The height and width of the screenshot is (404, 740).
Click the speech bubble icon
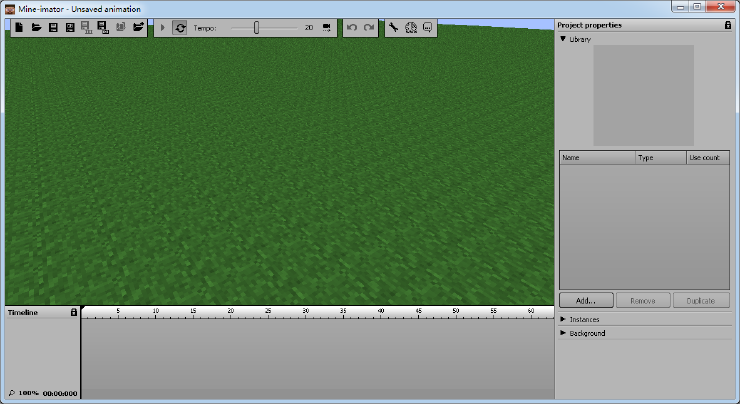coord(428,28)
